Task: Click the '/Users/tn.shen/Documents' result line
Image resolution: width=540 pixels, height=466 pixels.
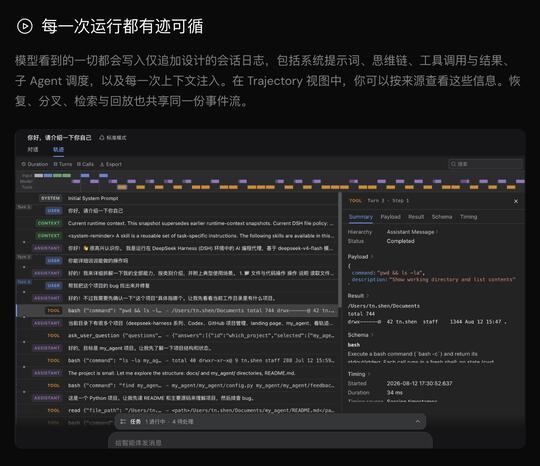Action: pos(384,306)
